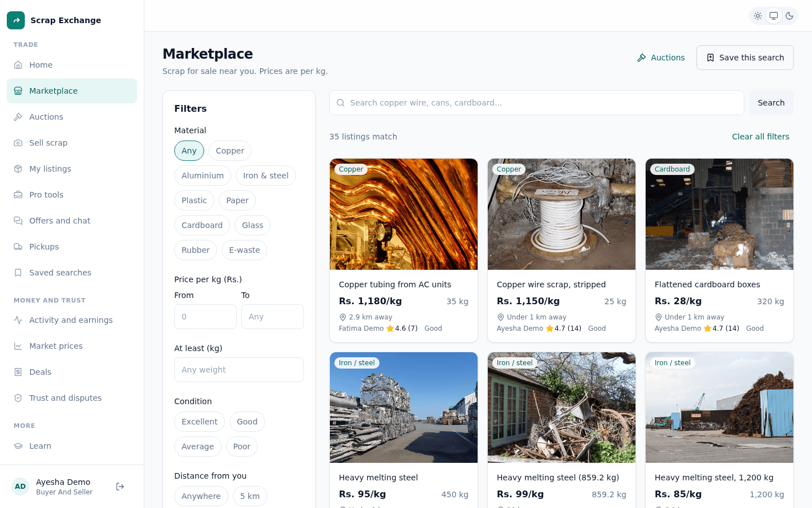Screen dimensions: 812x508
Task: Click the Trust and disputes shield icon
Action: pyautogui.click(x=18, y=398)
